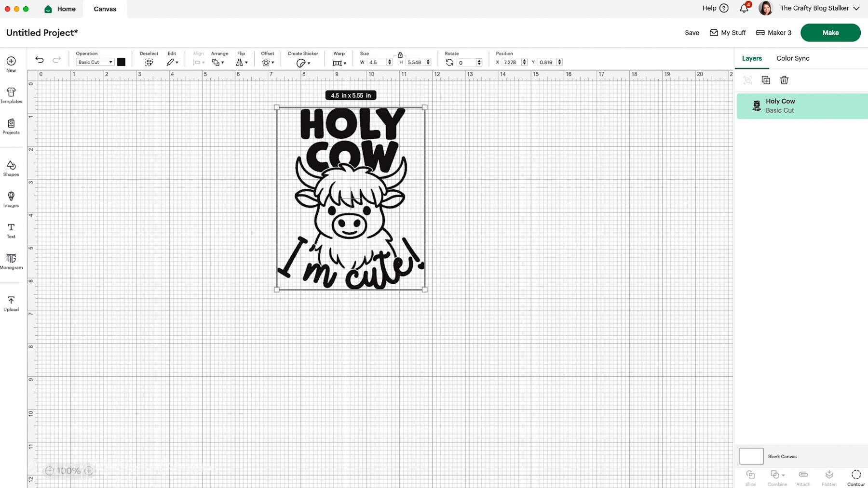This screenshot has width=868, height=488.
Task: Click the height field stepper arrows
Action: (428, 62)
